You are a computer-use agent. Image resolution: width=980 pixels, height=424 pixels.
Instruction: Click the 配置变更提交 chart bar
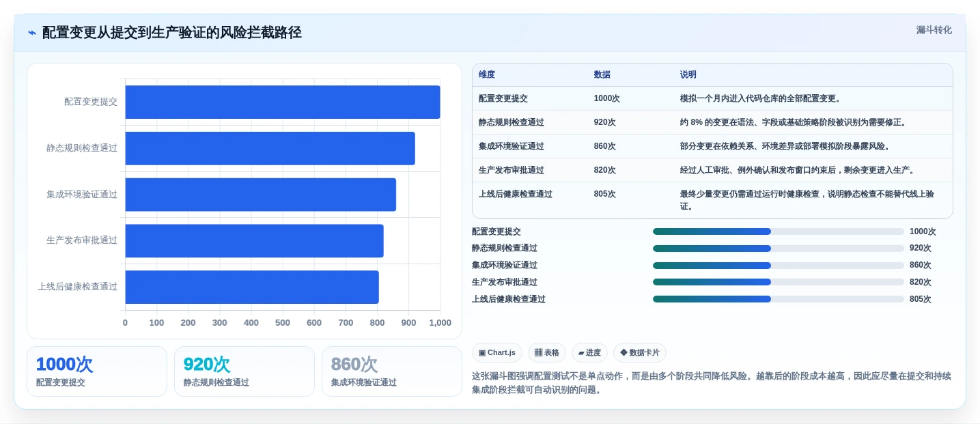(x=283, y=102)
